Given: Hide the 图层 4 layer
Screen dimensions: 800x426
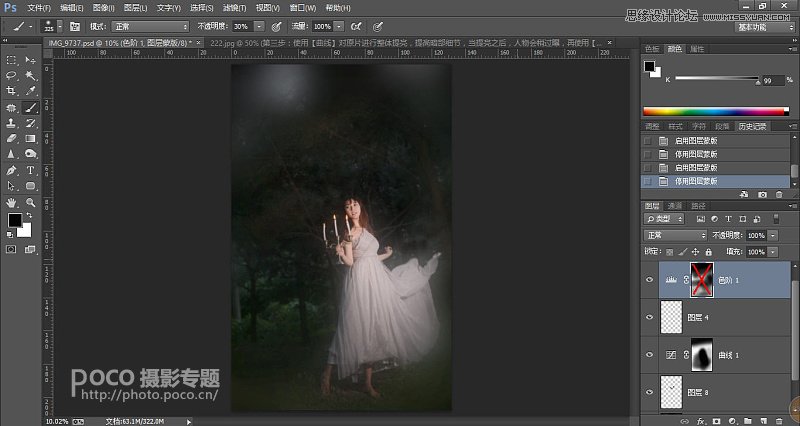Looking at the screenshot, I should pyautogui.click(x=649, y=317).
